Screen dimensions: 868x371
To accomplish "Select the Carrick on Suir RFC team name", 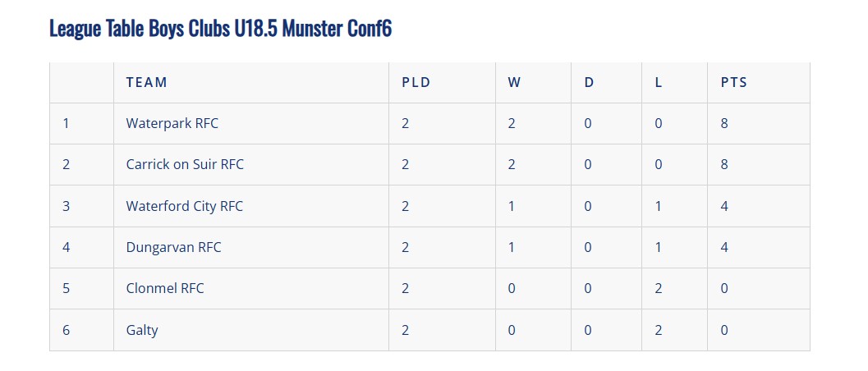I will [x=185, y=165].
